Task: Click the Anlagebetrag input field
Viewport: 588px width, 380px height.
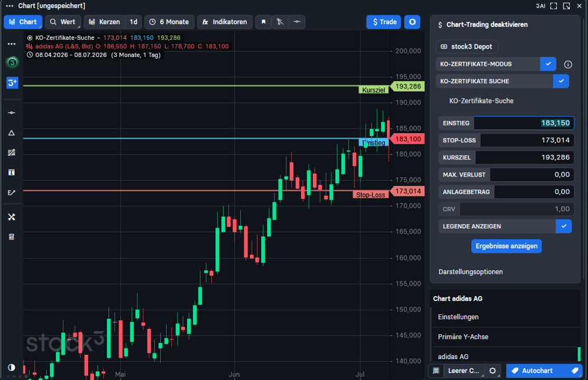Action: (534, 192)
